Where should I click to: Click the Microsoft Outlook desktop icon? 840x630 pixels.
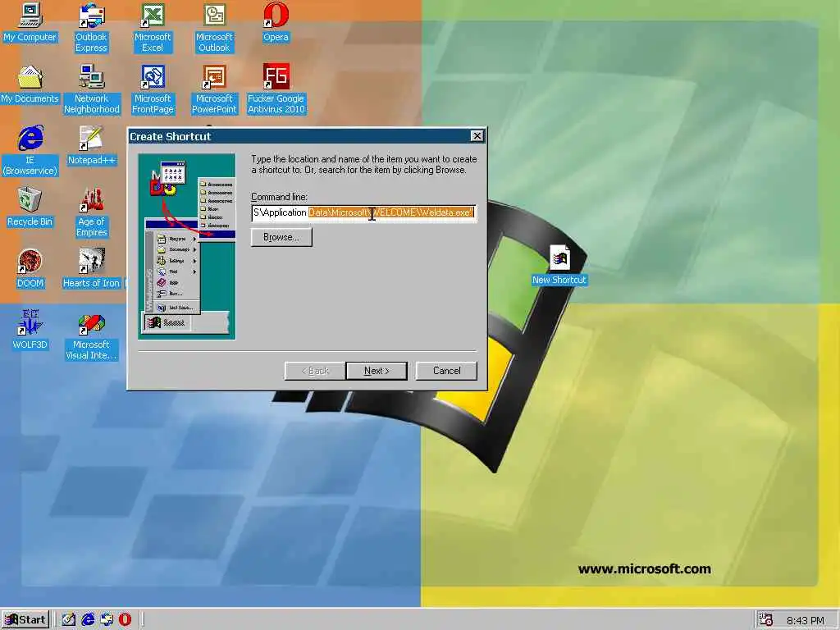[214, 28]
